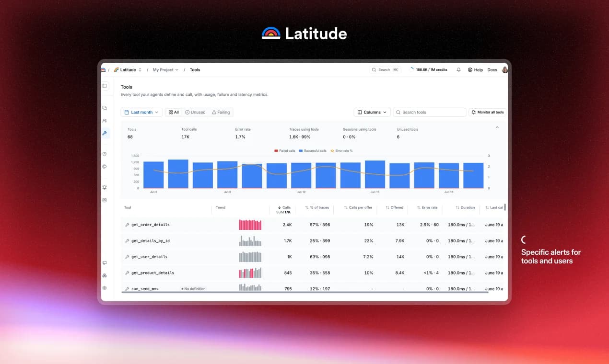Screen dimensions: 609x364
Task: Click the get_details_by_id tool name
Action: click(x=151, y=241)
